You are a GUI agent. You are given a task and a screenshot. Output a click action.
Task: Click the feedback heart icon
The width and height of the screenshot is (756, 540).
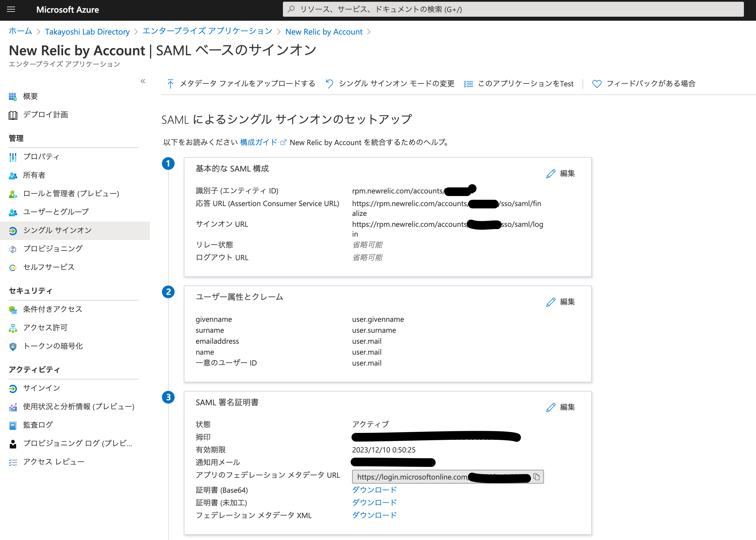point(597,84)
